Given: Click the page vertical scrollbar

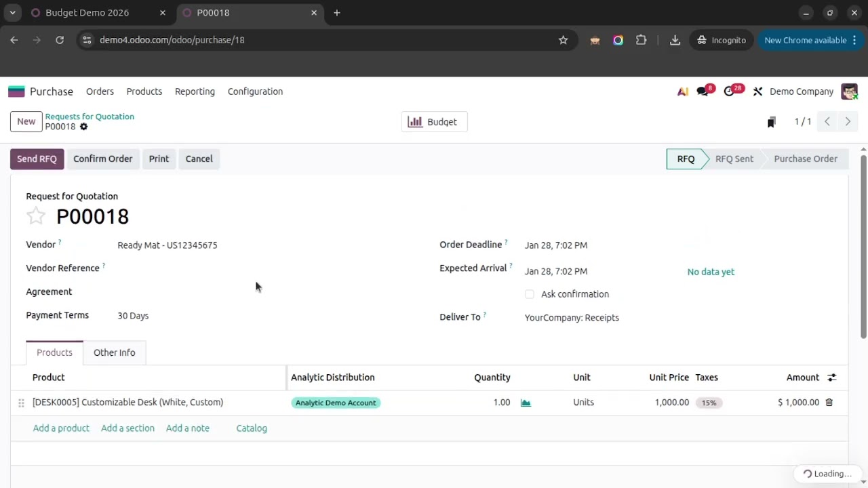Looking at the screenshot, I should pyautogui.click(x=863, y=246).
